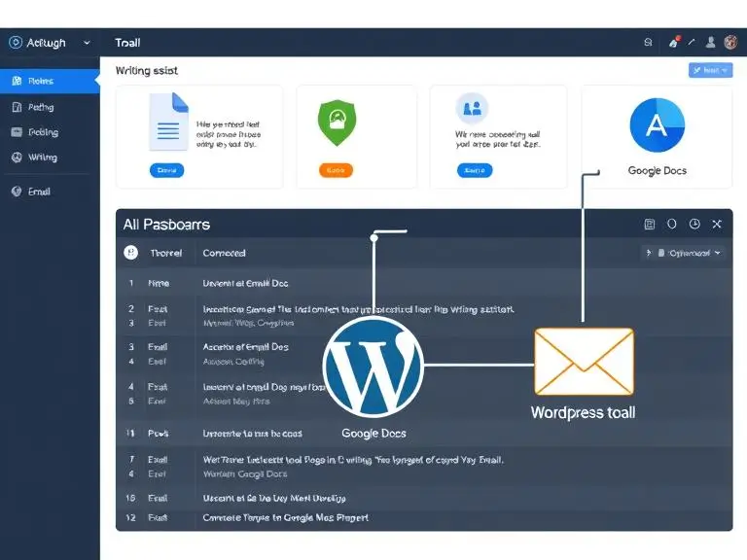Click the envelope mail icon
Viewport: 747px width, 560px height.
[x=584, y=362]
